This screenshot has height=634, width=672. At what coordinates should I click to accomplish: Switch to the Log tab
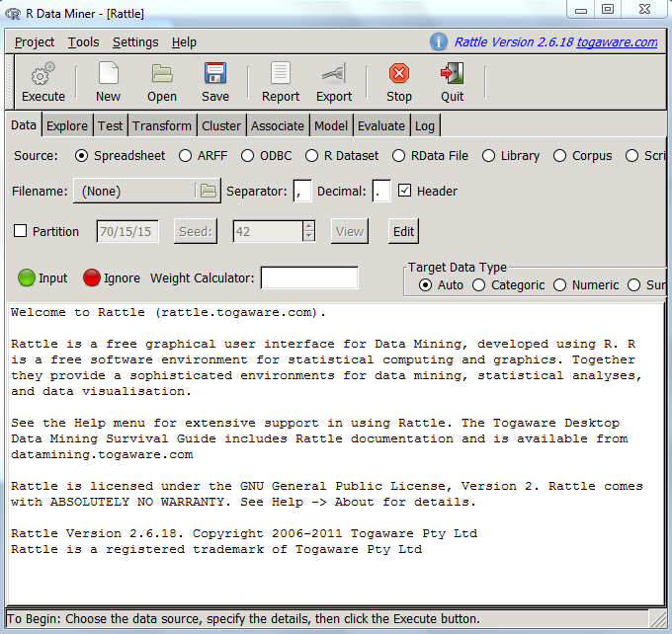[x=425, y=126]
